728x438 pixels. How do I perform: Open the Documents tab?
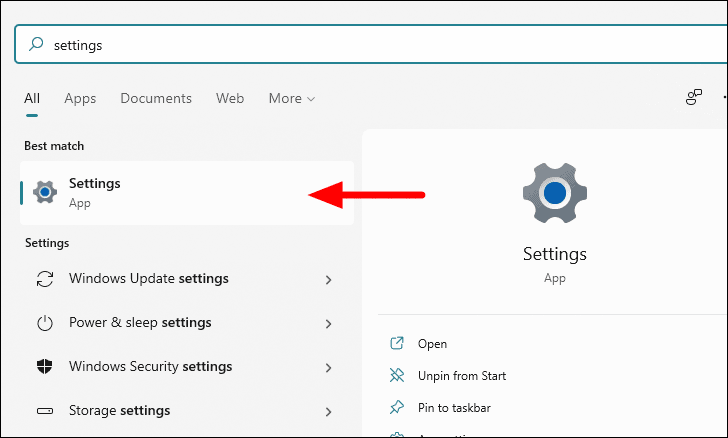156,98
